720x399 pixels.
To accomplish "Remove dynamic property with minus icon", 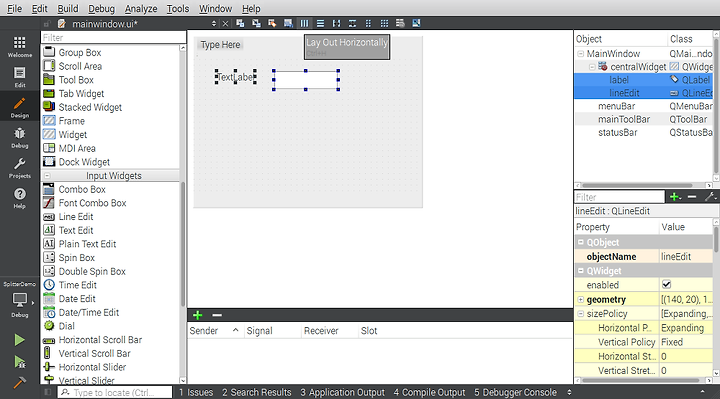I will coord(692,197).
